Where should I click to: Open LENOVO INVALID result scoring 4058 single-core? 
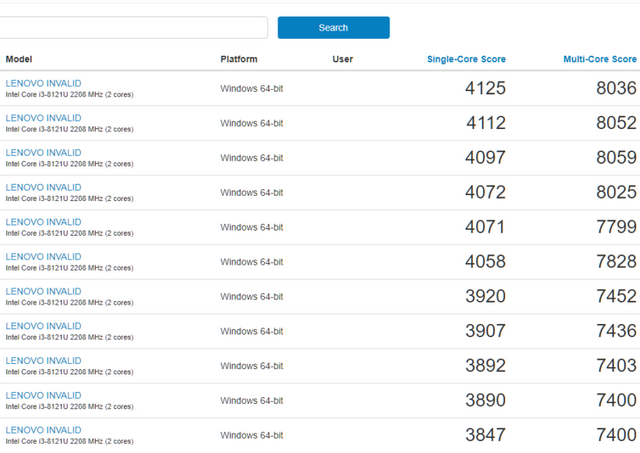coord(43,257)
